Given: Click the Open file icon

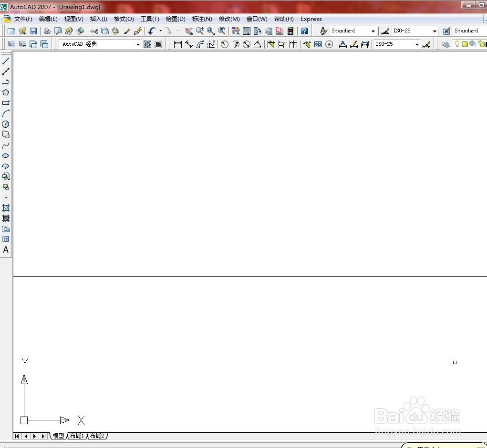Looking at the screenshot, I should (x=22, y=31).
